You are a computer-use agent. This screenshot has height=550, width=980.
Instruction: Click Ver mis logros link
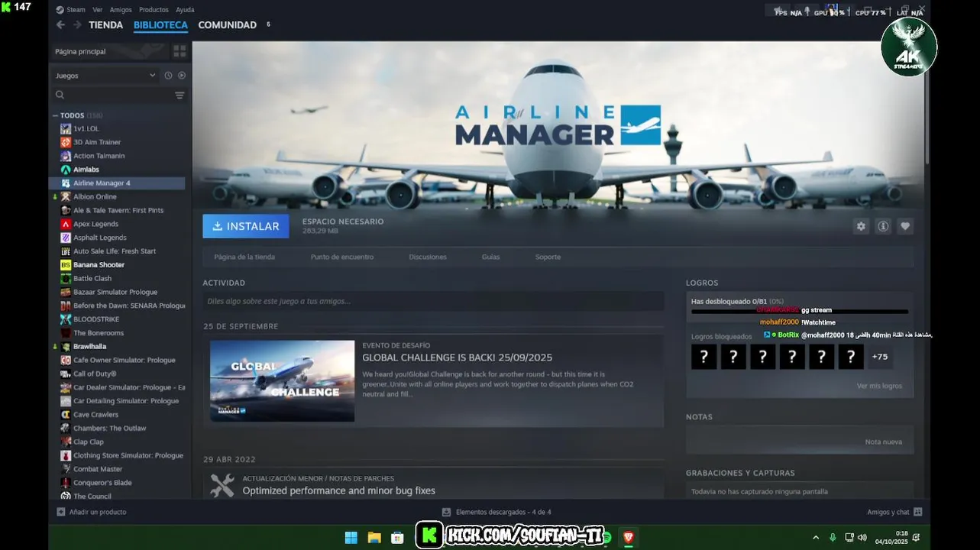pyautogui.click(x=879, y=386)
